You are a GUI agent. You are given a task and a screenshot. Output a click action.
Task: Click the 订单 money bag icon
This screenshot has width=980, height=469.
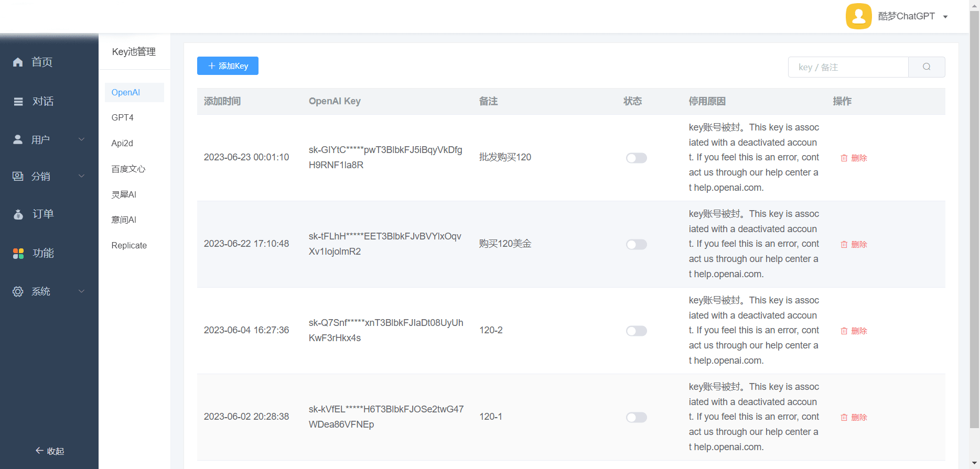click(18, 214)
